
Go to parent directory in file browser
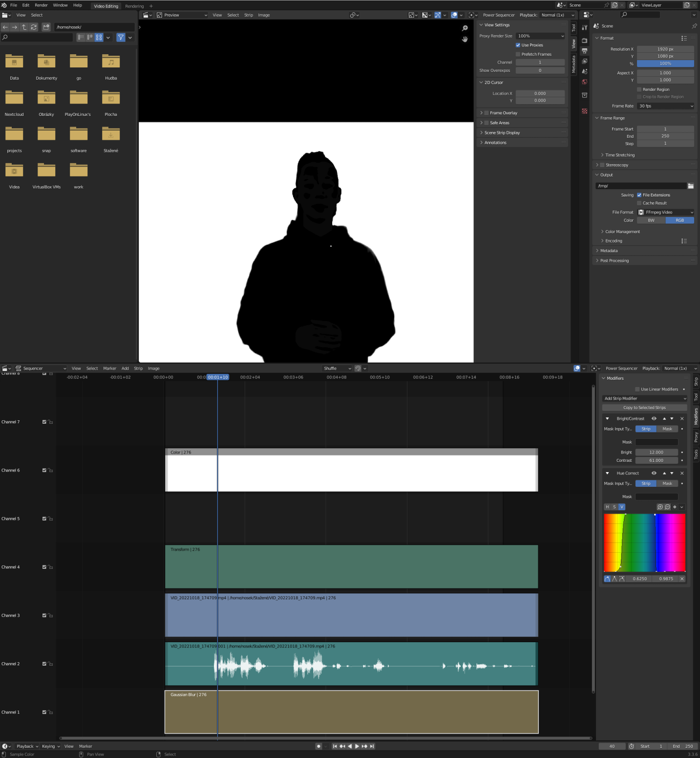24,27
